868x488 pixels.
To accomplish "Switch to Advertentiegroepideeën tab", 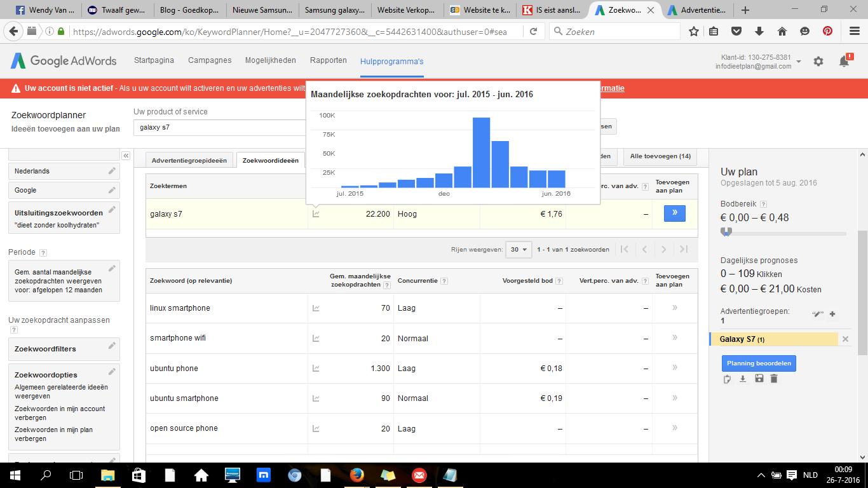I will tap(189, 160).
